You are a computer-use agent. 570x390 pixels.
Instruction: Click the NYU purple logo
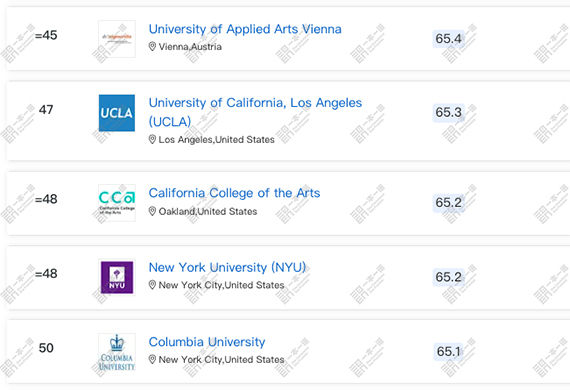pyautogui.click(x=117, y=277)
